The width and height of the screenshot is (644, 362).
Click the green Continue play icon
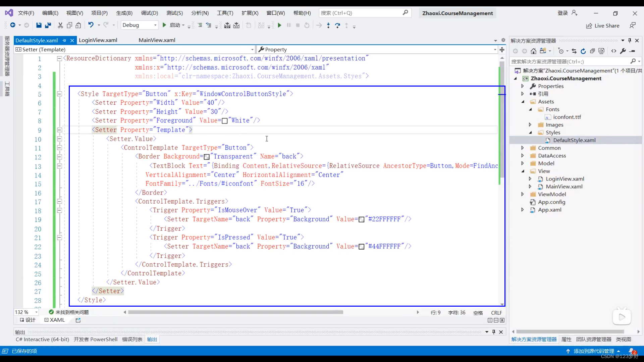click(279, 25)
